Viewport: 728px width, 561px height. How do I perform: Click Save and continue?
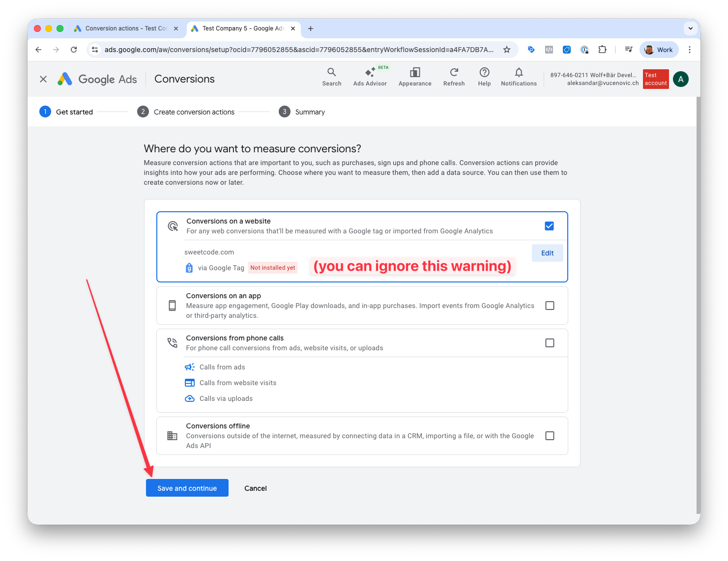click(x=187, y=488)
